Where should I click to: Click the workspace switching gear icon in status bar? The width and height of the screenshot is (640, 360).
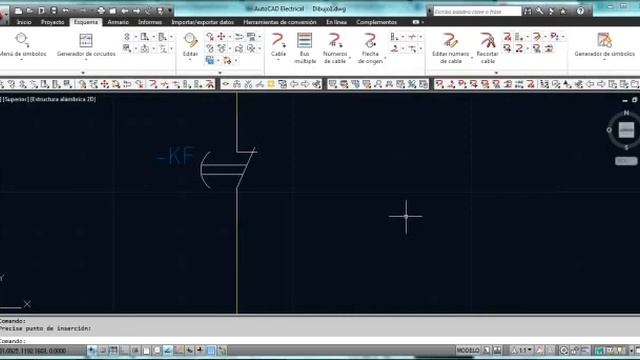[564, 350]
